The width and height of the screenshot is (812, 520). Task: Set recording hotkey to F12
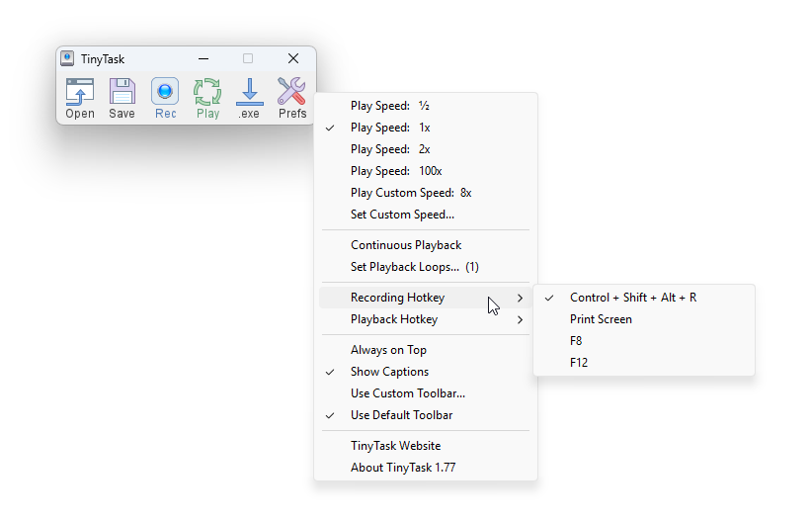[644, 363]
